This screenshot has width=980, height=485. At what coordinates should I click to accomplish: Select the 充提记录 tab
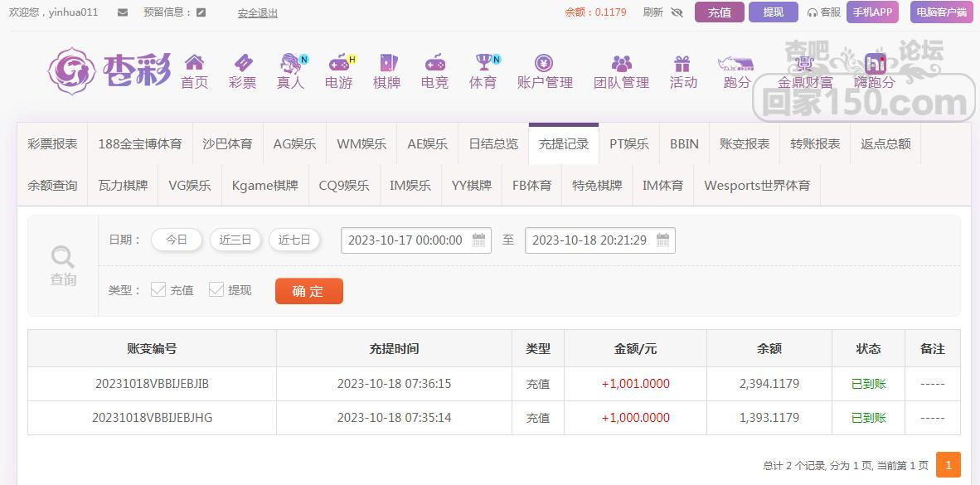click(x=564, y=143)
